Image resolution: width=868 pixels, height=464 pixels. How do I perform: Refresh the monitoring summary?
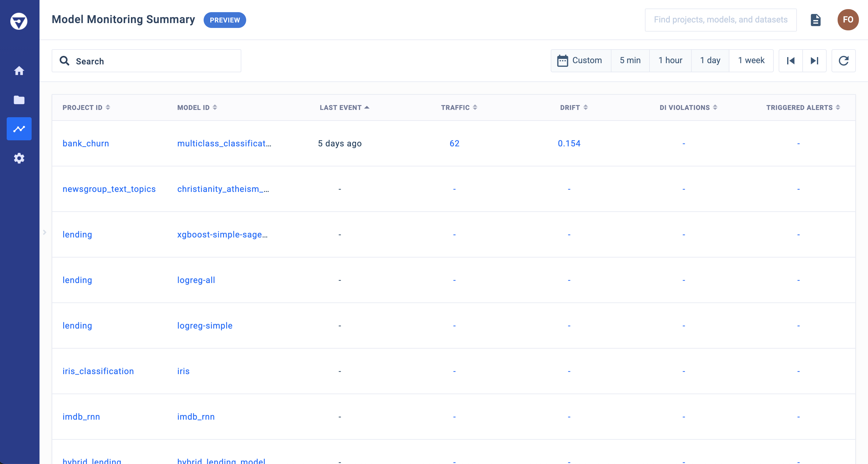(843, 61)
